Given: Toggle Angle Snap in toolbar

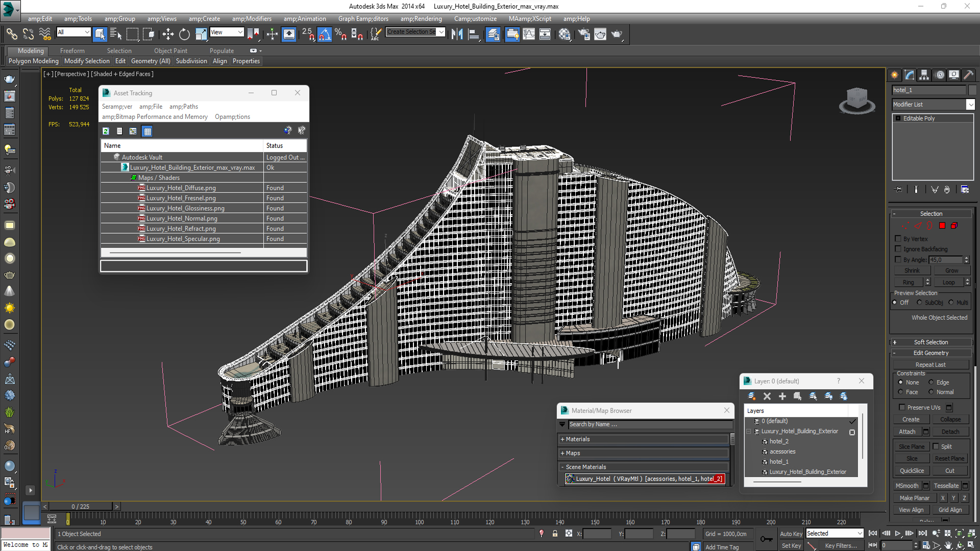Looking at the screenshot, I should tap(325, 34).
